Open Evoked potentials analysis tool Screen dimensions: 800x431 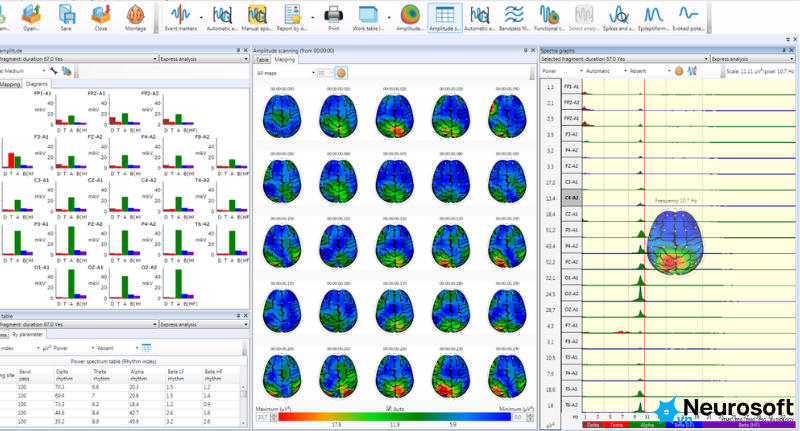688,18
